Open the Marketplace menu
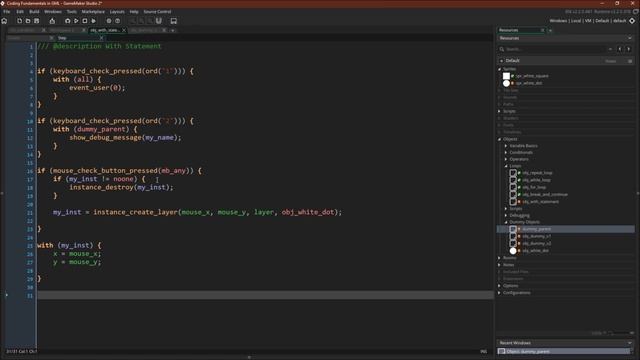This screenshot has height=360, width=640. click(x=93, y=12)
